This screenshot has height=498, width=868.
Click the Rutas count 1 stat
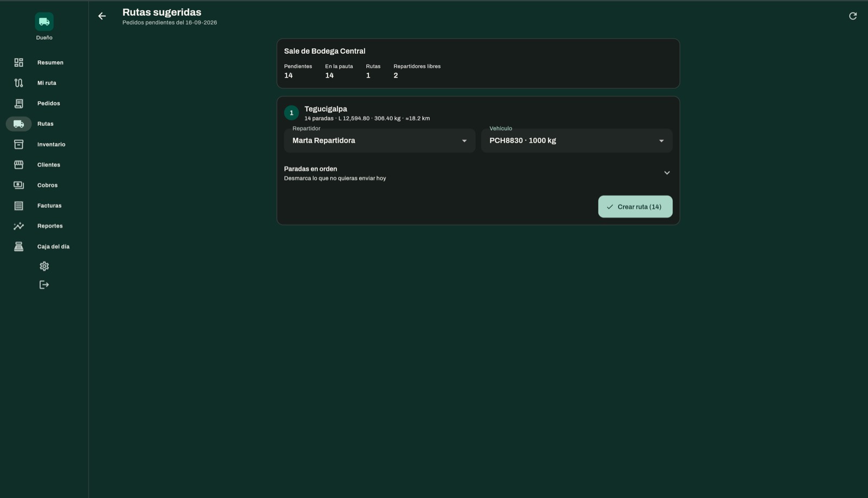tap(368, 75)
